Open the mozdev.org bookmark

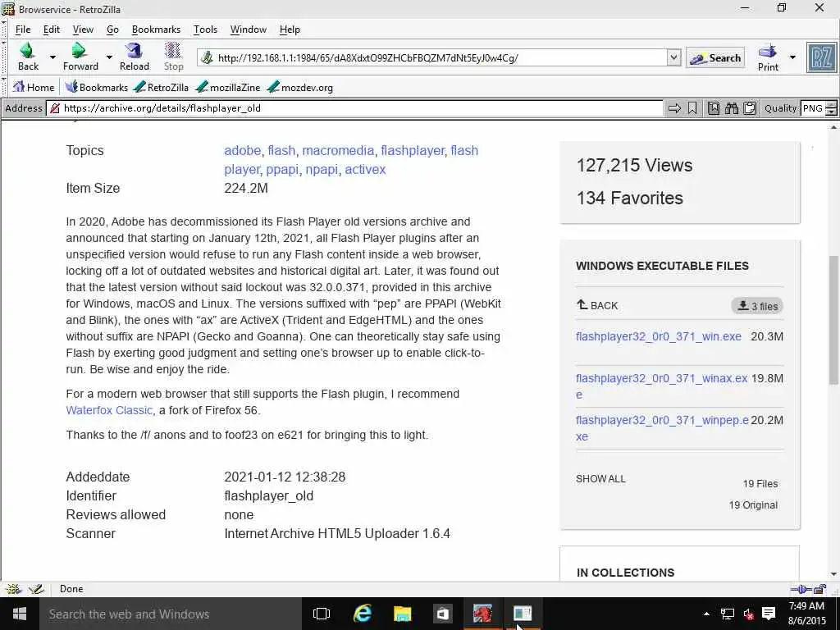point(300,87)
